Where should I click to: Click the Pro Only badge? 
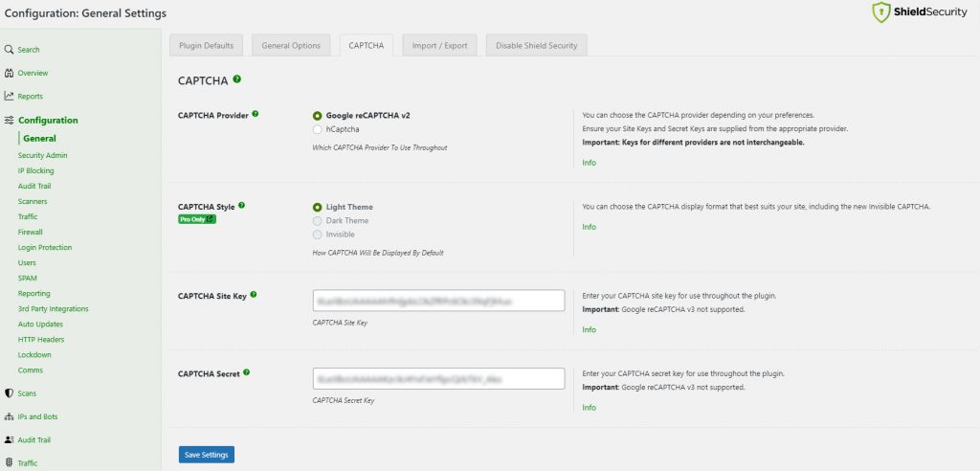[x=197, y=219]
